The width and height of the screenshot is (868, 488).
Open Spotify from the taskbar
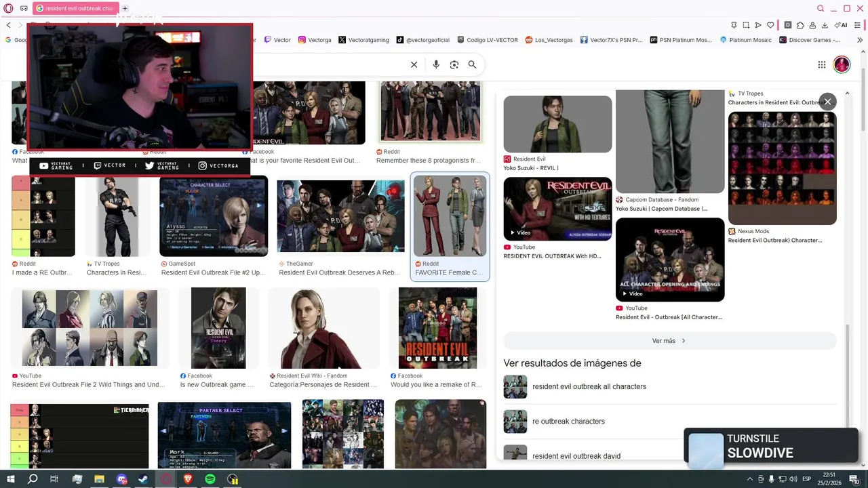tap(210, 479)
